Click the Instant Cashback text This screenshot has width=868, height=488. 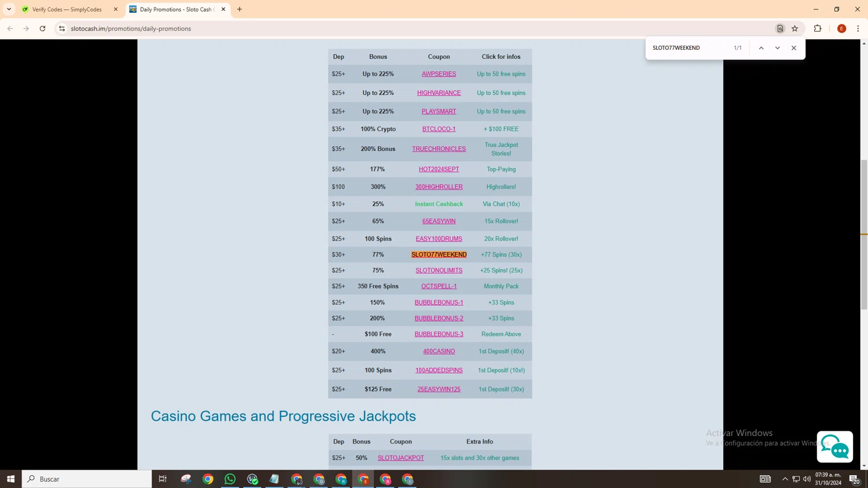[439, 204]
